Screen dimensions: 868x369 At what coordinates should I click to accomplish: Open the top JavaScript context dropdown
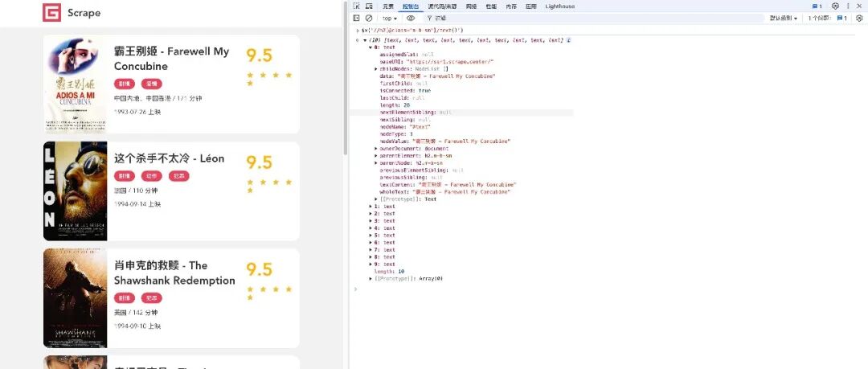click(390, 18)
